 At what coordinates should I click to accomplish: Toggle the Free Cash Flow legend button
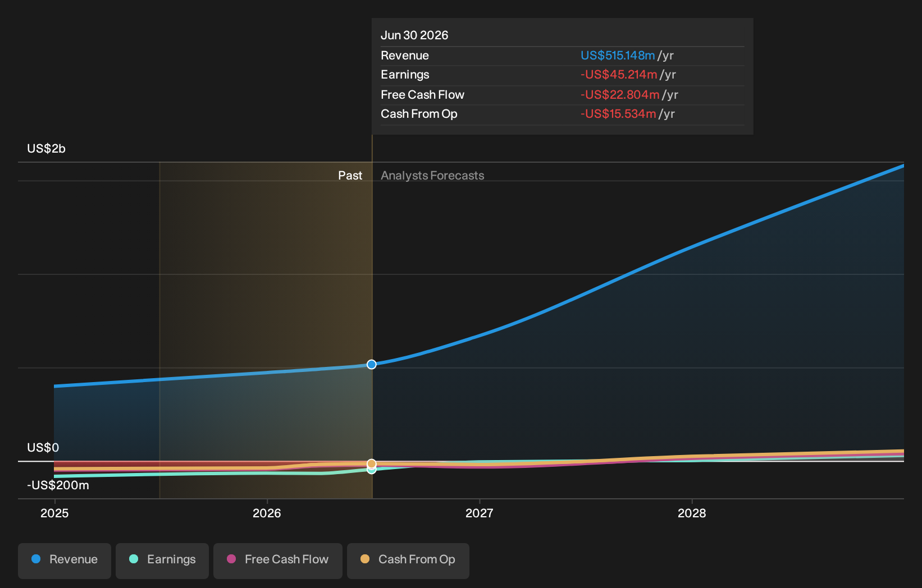[x=278, y=561]
